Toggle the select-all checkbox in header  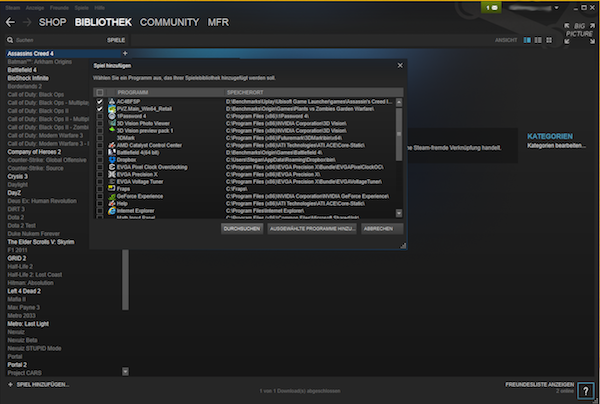click(x=100, y=93)
